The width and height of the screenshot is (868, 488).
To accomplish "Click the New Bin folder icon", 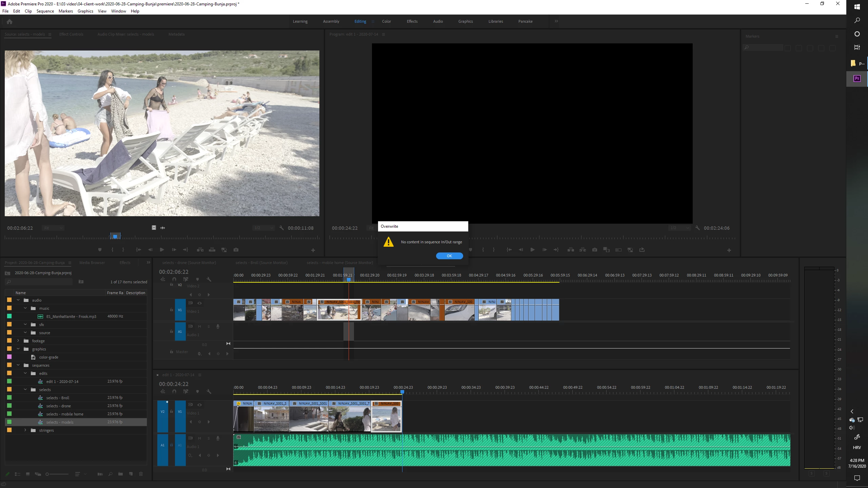I will coord(120,474).
